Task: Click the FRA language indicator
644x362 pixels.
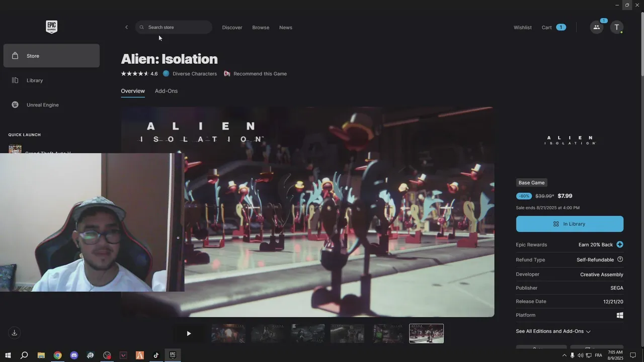Action: pyautogui.click(x=598, y=355)
